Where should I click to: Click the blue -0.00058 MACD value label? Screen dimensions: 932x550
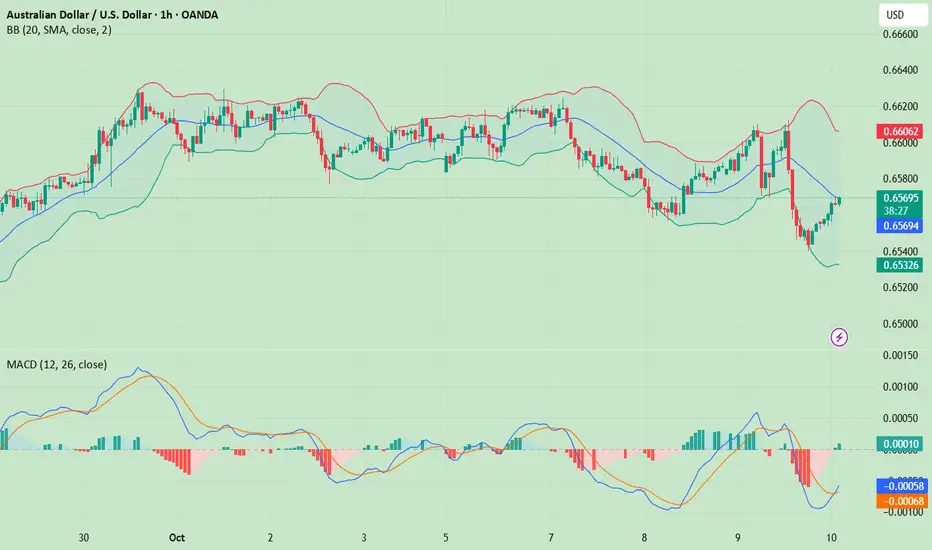point(901,486)
